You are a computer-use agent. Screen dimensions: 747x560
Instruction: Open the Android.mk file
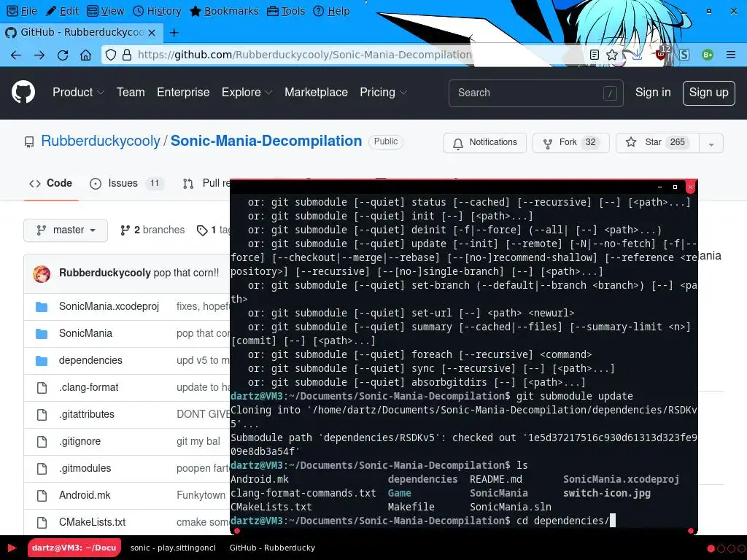(85, 496)
